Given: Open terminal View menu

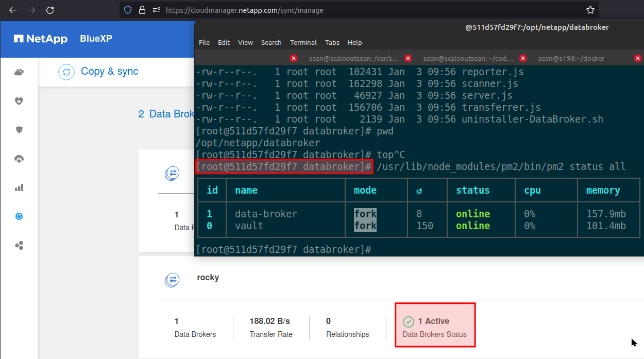Looking at the screenshot, I should click(245, 42).
